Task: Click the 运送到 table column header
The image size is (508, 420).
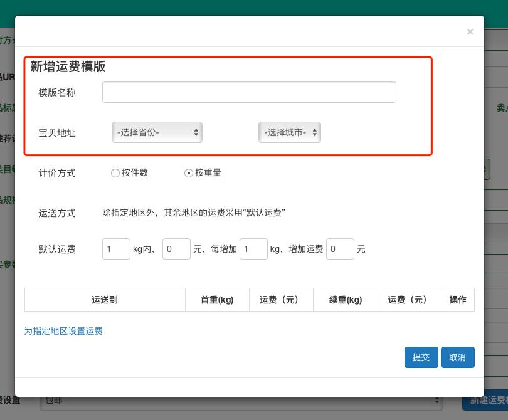Action: 105,300
